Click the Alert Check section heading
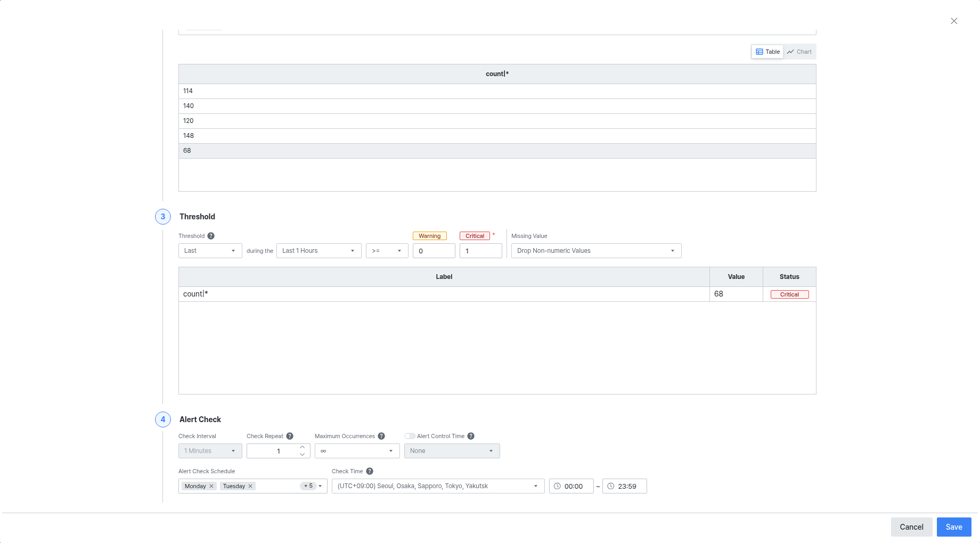980x543 pixels. click(x=200, y=419)
